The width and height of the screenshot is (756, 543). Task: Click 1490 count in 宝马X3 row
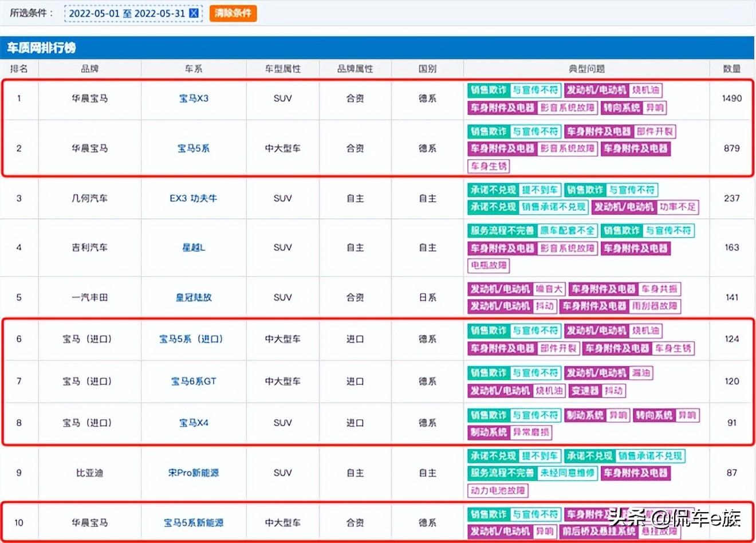(732, 99)
